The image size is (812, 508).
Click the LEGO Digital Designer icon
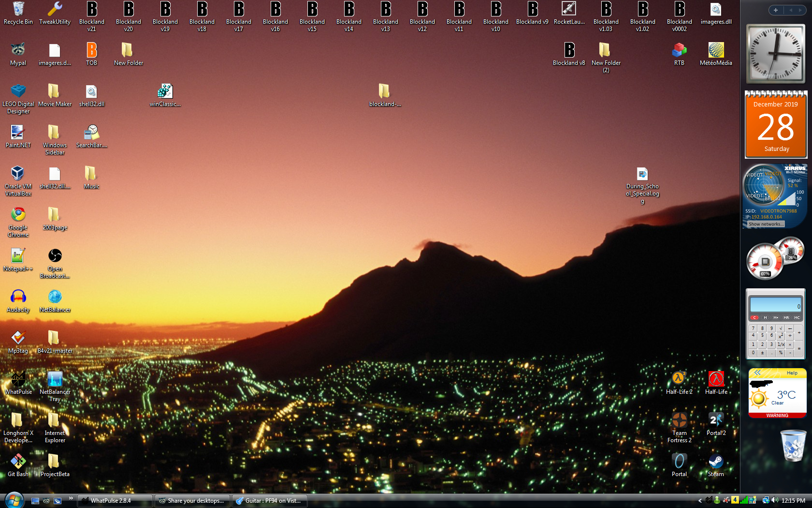click(18, 98)
